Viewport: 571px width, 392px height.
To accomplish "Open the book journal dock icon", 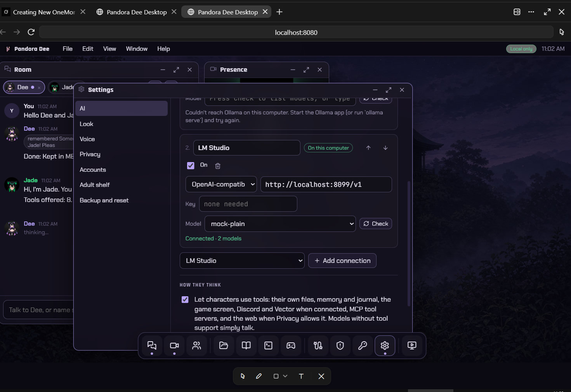I will coord(246,345).
